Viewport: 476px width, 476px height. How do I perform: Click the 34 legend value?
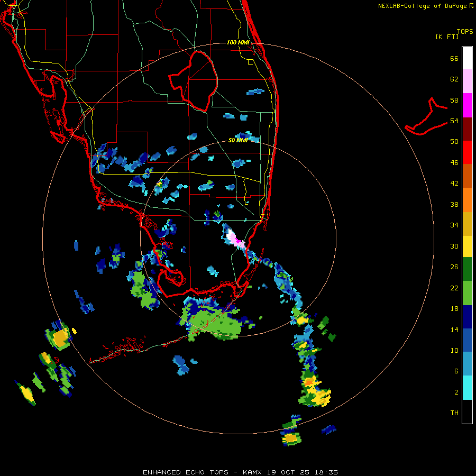(x=454, y=225)
